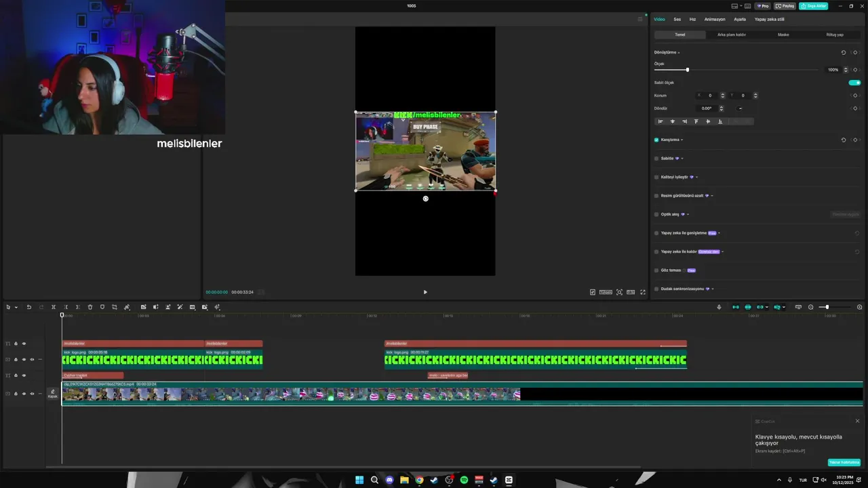
Task: Enable the Optik akış checkbox
Action: 656,214
